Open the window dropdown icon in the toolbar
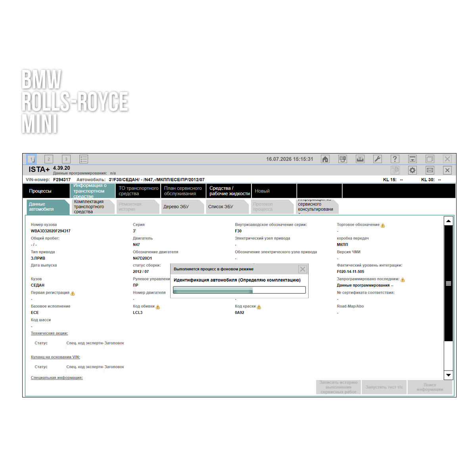Viewport: 476px width, 476px height. [x=413, y=159]
